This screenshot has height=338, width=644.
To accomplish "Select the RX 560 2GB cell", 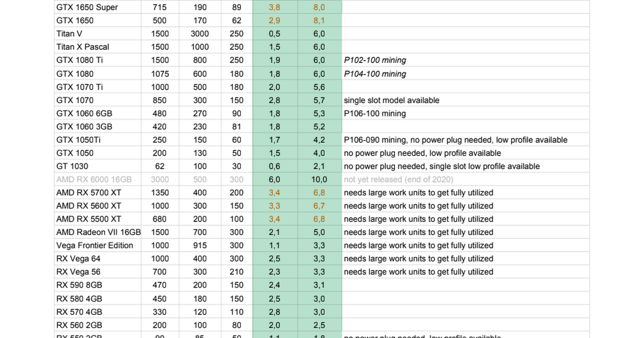I will point(98,325).
